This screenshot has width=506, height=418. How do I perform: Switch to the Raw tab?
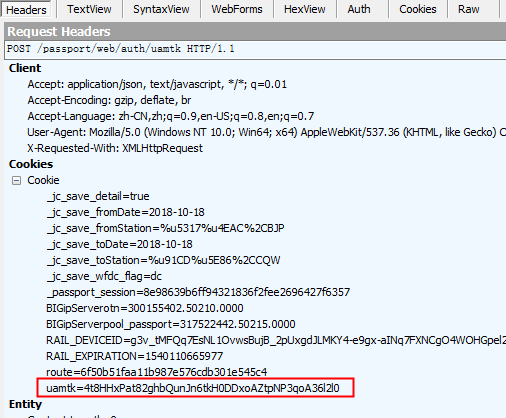468,9
